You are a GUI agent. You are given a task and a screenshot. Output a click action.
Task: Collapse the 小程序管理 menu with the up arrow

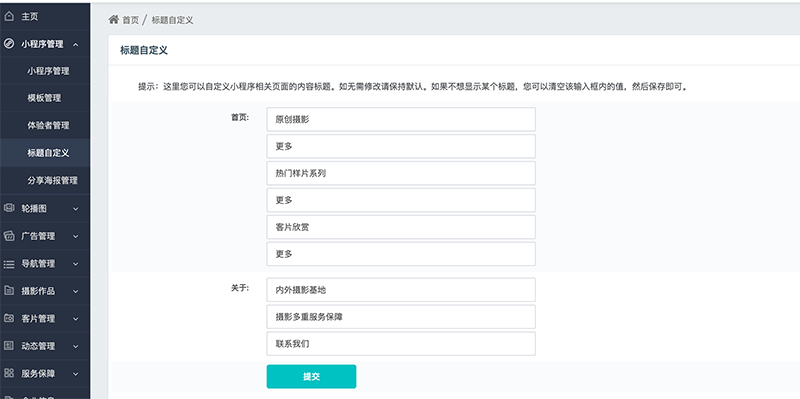76,44
